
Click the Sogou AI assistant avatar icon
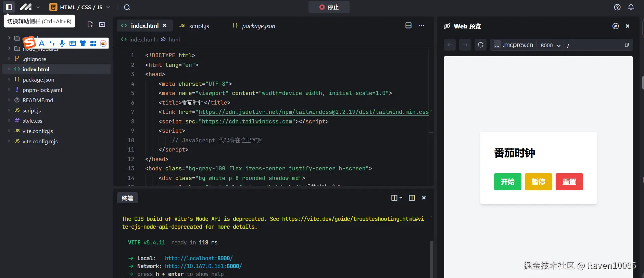click(103, 43)
